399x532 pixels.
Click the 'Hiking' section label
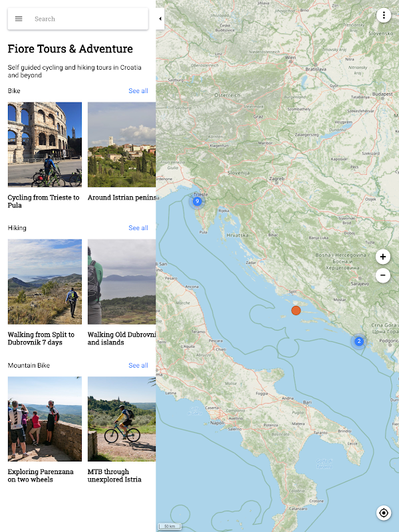click(17, 228)
